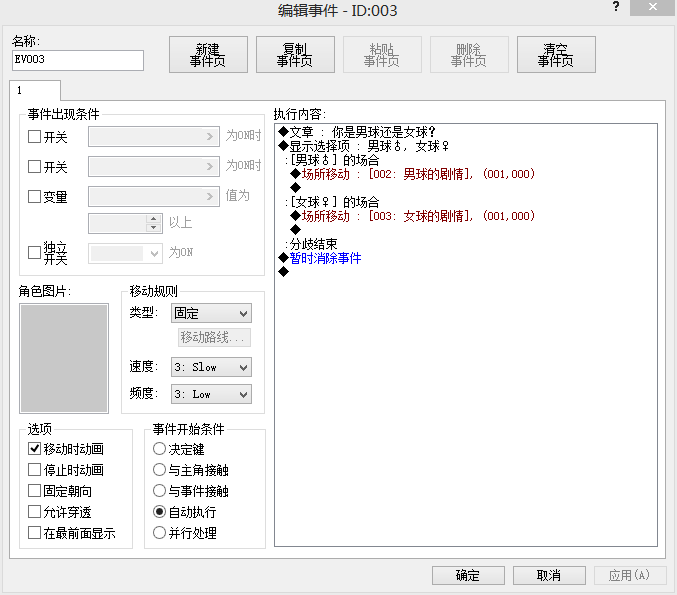Select the last empty command line diamond
This screenshot has height=595, width=677.
(283, 272)
